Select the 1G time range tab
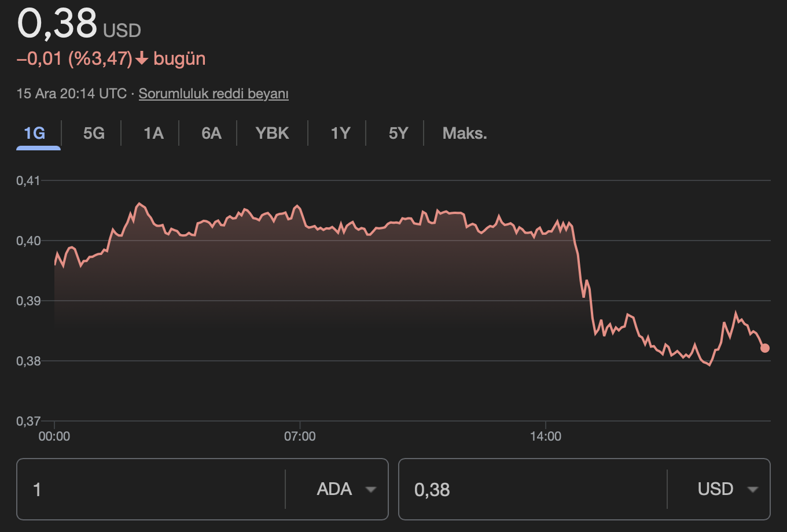 point(35,134)
